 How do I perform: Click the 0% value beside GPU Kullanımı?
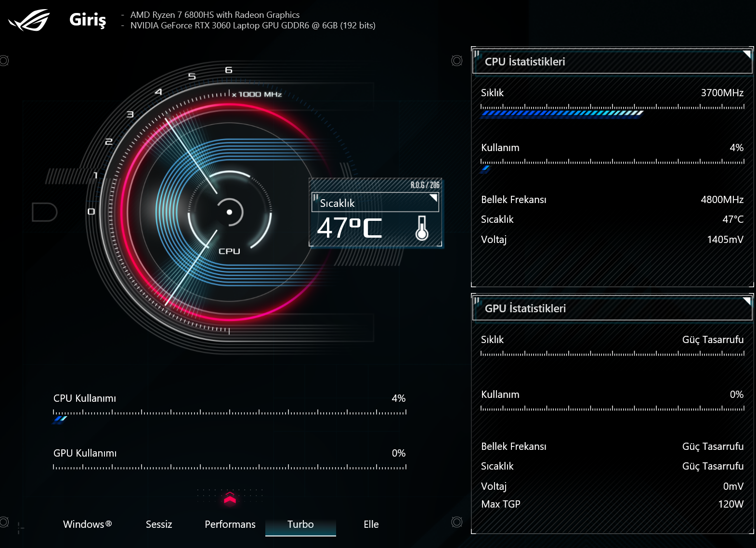[399, 453]
